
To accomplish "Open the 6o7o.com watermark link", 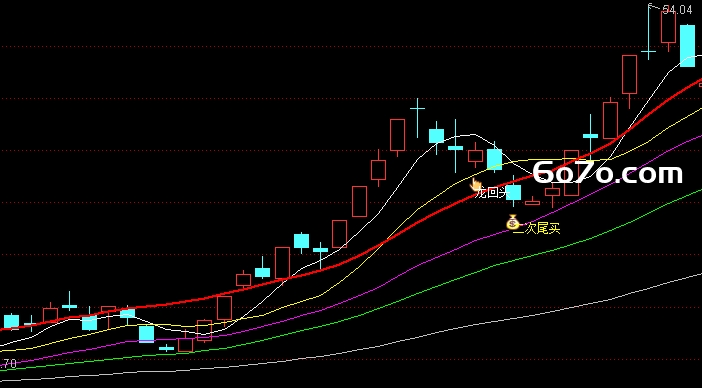I will [608, 172].
